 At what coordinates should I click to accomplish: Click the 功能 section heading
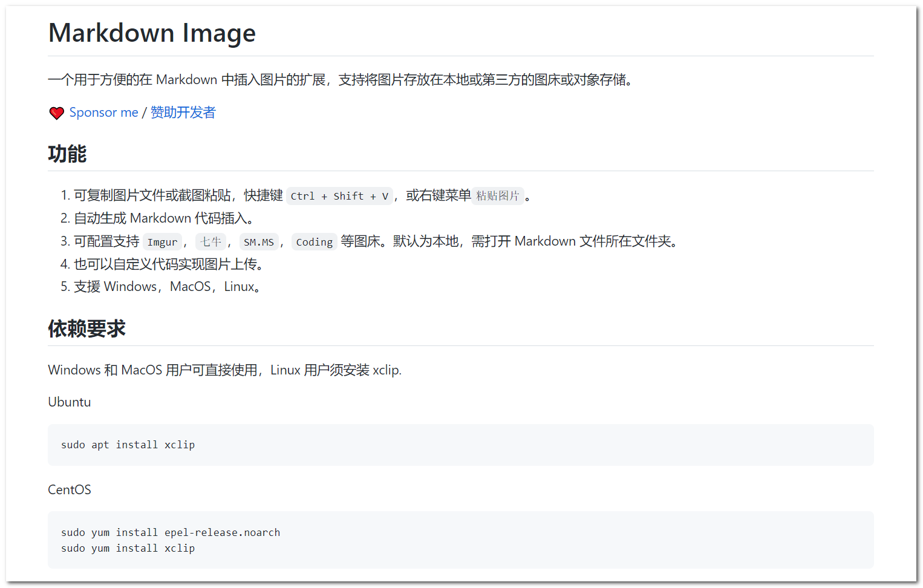tap(67, 154)
